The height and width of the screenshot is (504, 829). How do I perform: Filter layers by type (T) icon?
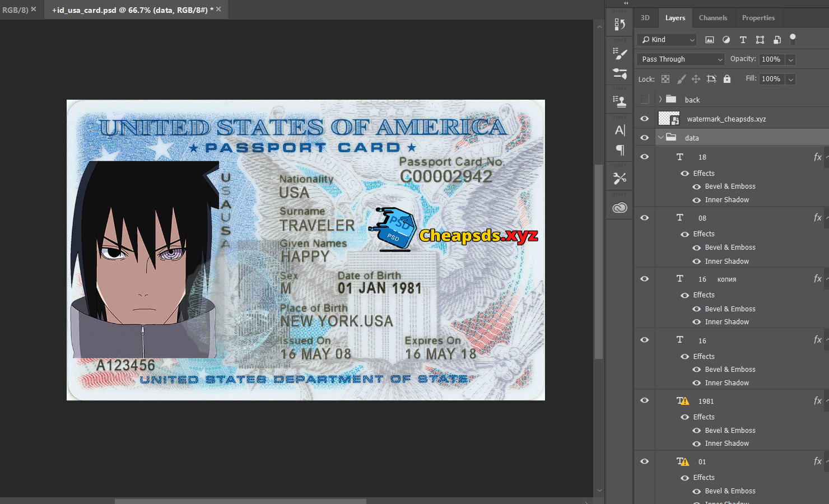(x=743, y=40)
